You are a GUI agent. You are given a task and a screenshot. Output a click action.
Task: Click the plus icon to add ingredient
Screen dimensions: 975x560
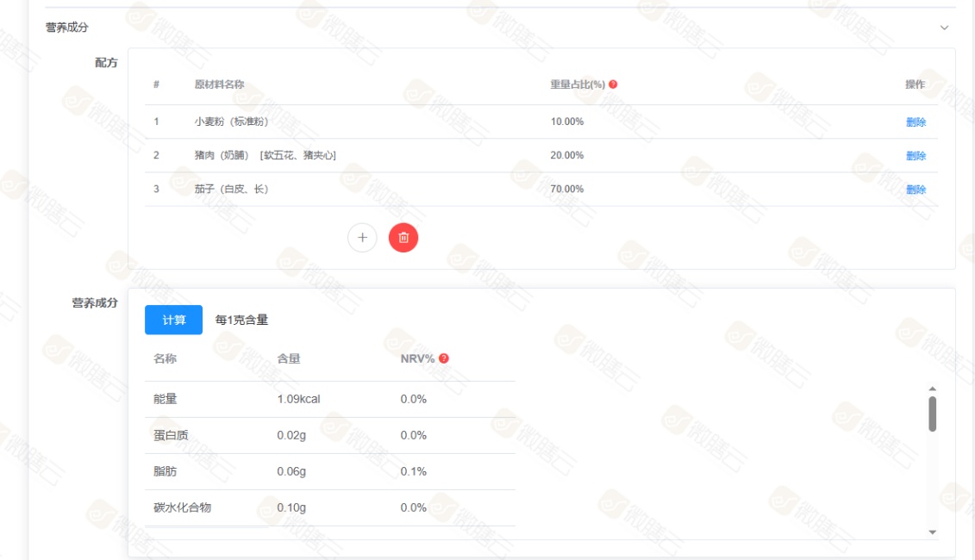click(362, 238)
